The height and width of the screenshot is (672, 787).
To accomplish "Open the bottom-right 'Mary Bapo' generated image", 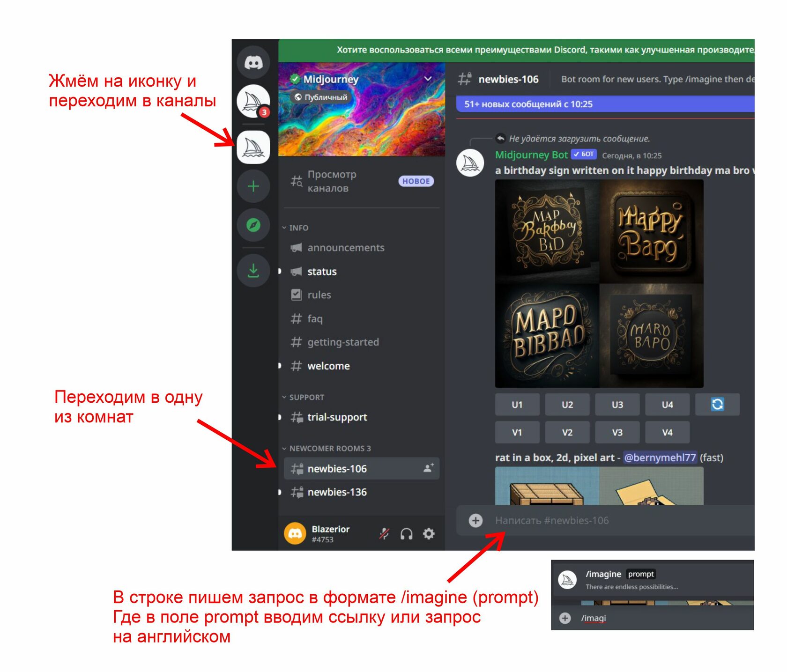I will [x=652, y=336].
